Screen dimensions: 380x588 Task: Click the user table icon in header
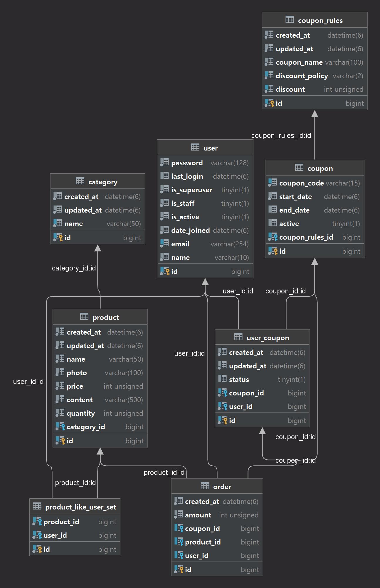tap(195, 147)
